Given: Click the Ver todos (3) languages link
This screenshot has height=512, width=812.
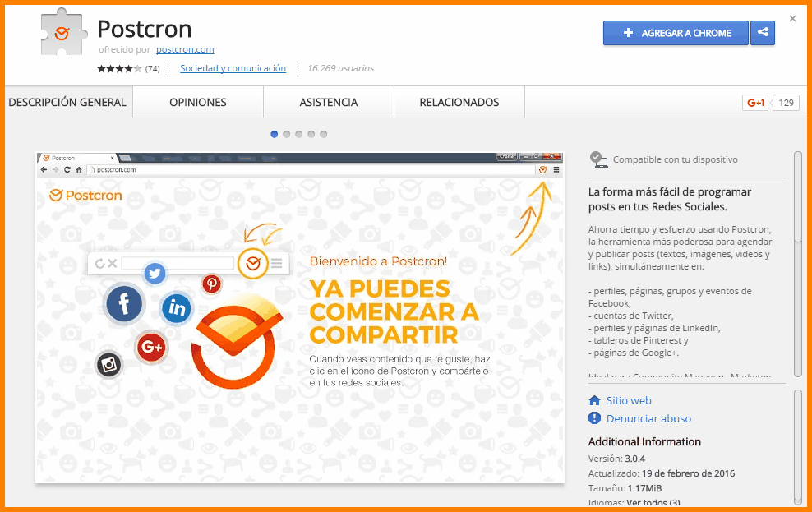Looking at the screenshot, I should coord(653,503).
